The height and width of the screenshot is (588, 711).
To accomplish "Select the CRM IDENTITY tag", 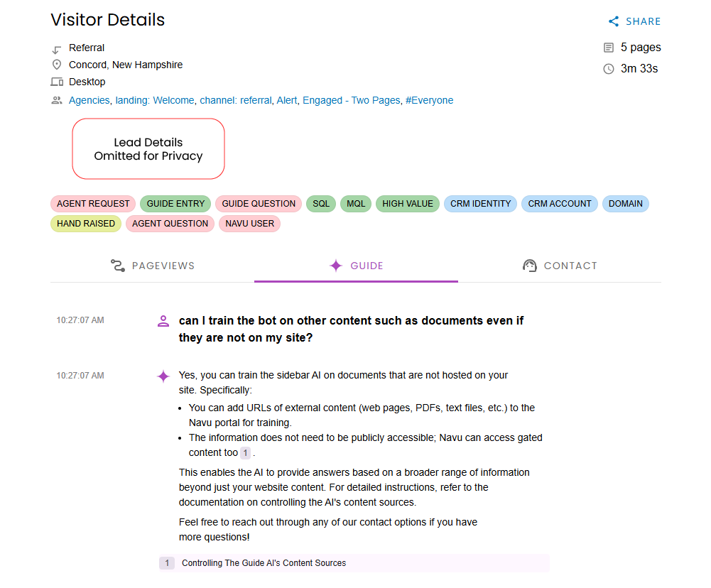I will coord(480,204).
